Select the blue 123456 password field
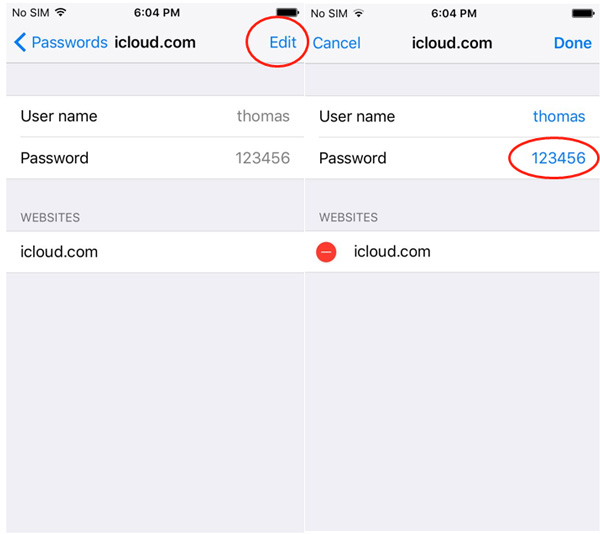This screenshot has height=534, width=600. (558, 158)
